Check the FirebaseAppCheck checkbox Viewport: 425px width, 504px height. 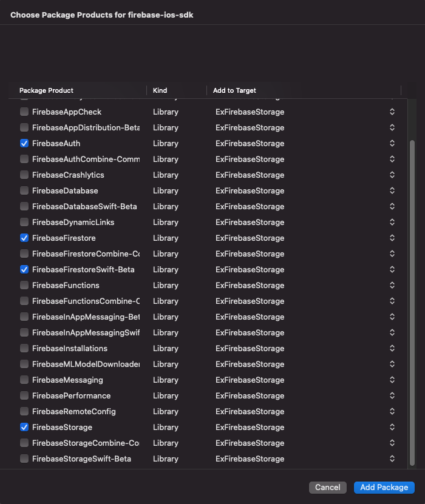coord(24,112)
